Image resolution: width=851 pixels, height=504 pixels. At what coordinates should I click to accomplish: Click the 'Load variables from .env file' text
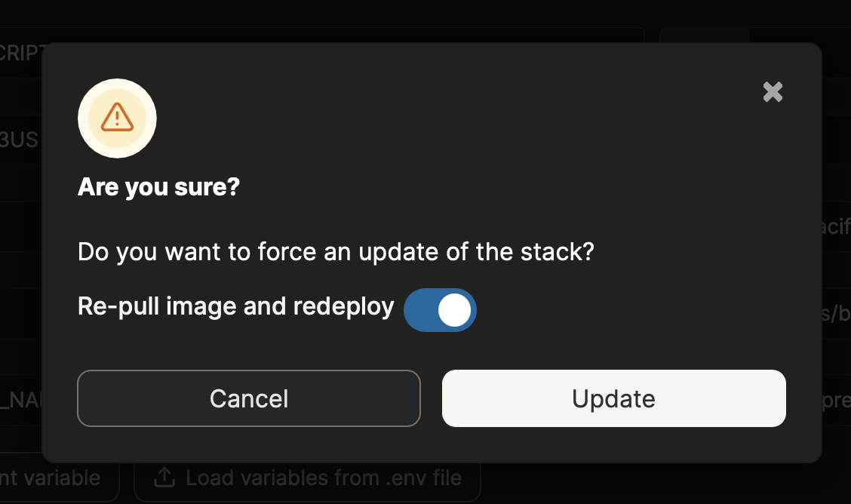click(323, 478)
